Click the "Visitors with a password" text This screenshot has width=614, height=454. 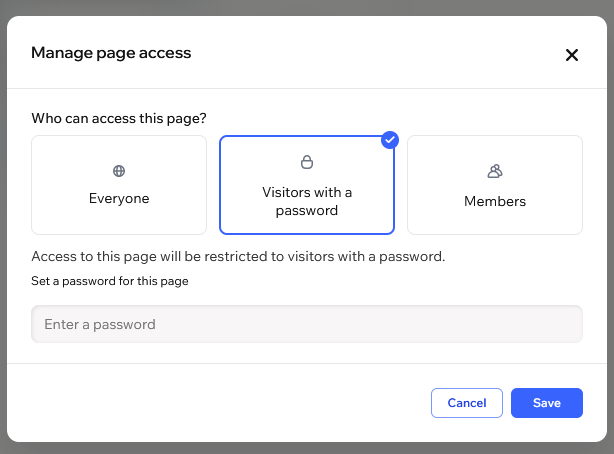307,201
